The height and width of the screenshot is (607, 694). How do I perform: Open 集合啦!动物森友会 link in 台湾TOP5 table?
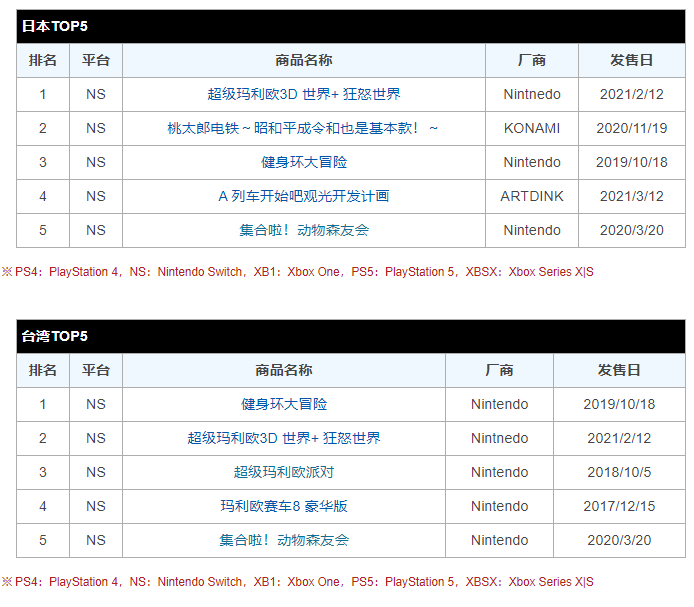(284, 540)
